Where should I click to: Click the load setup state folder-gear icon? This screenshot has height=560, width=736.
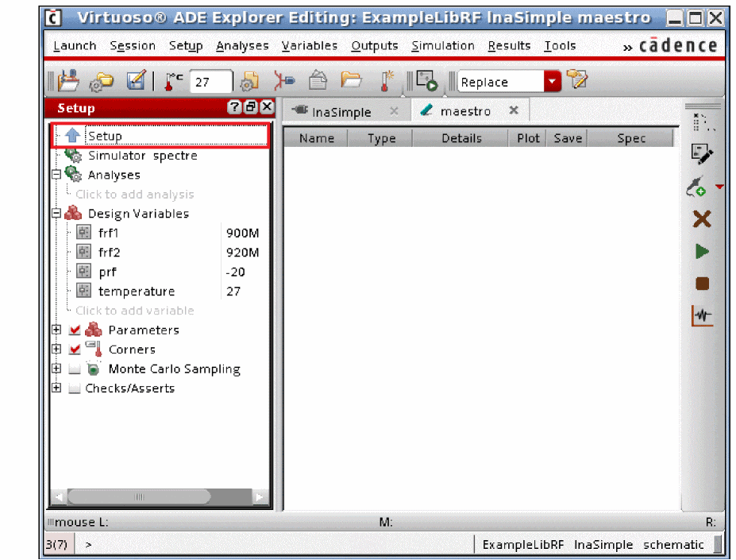(x=102, y=82)
